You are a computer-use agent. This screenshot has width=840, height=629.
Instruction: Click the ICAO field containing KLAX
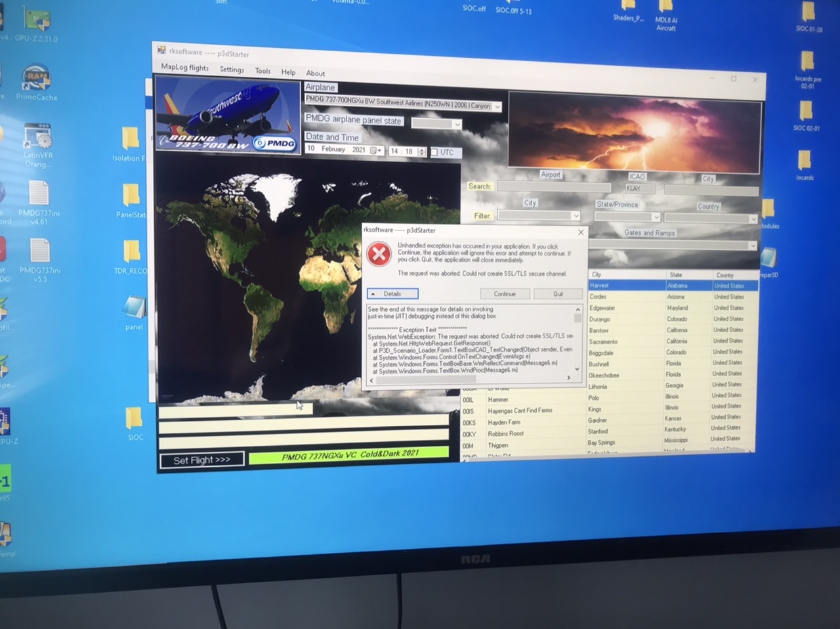640,188
